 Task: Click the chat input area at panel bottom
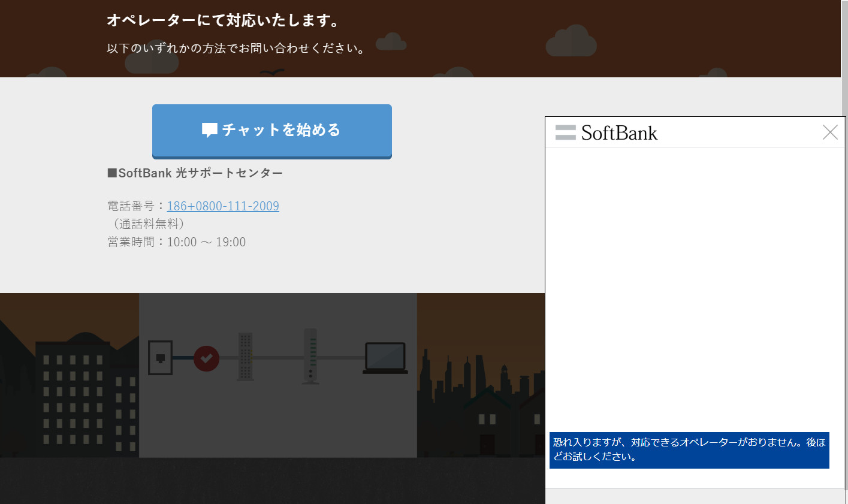(695, 496)
